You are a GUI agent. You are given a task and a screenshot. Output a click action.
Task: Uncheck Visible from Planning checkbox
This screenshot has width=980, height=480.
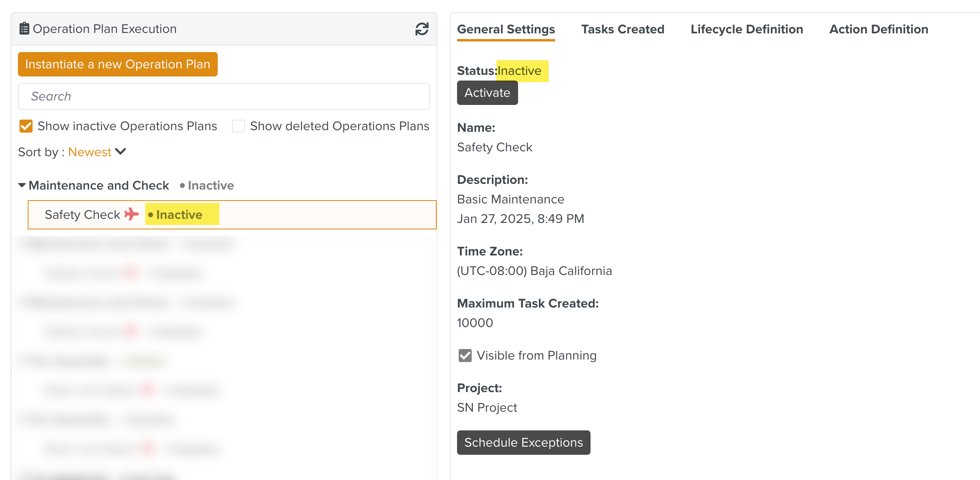(465, 356)
